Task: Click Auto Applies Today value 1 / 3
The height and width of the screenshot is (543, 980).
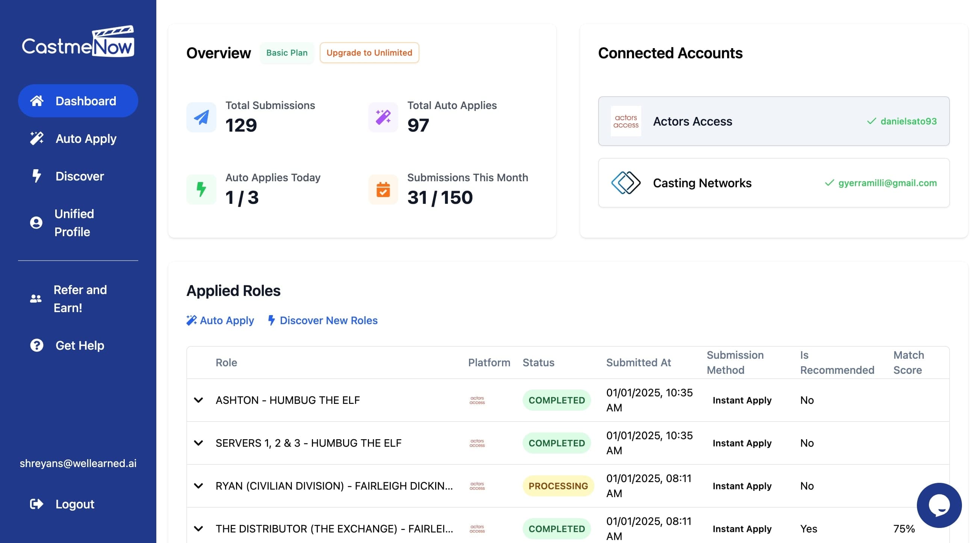Action: (242, 198)
